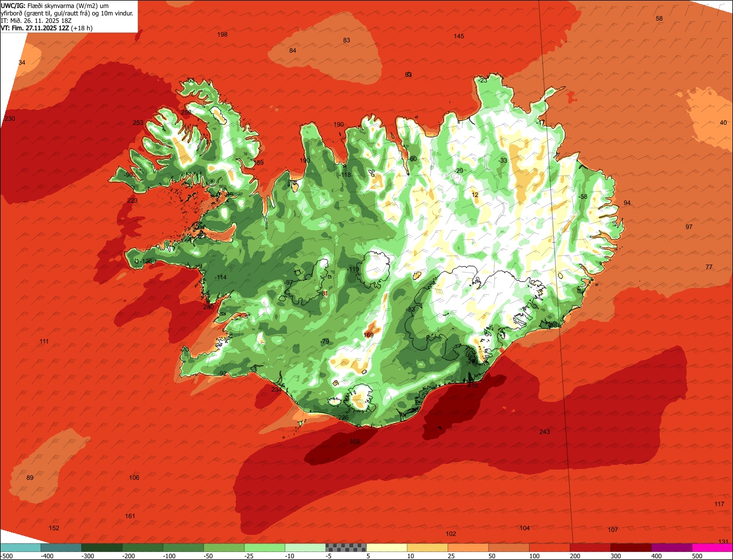Screen dimensions: 733x560
Task: Click the map value 161
Action: click(130, 516)
